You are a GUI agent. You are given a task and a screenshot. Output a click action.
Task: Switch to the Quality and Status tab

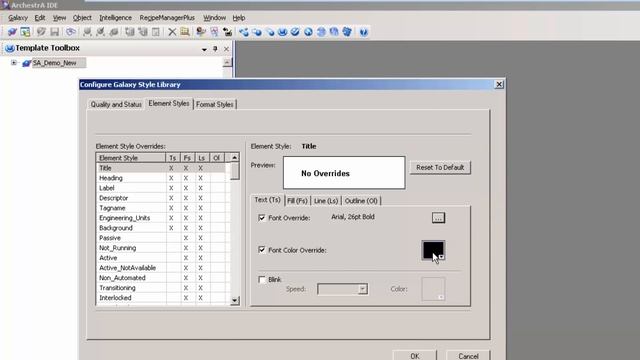point(116,104)
